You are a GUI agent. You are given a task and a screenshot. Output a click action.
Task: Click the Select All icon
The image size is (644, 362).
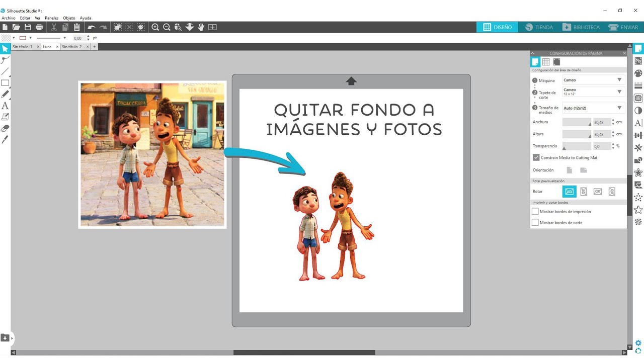[118, 27]
